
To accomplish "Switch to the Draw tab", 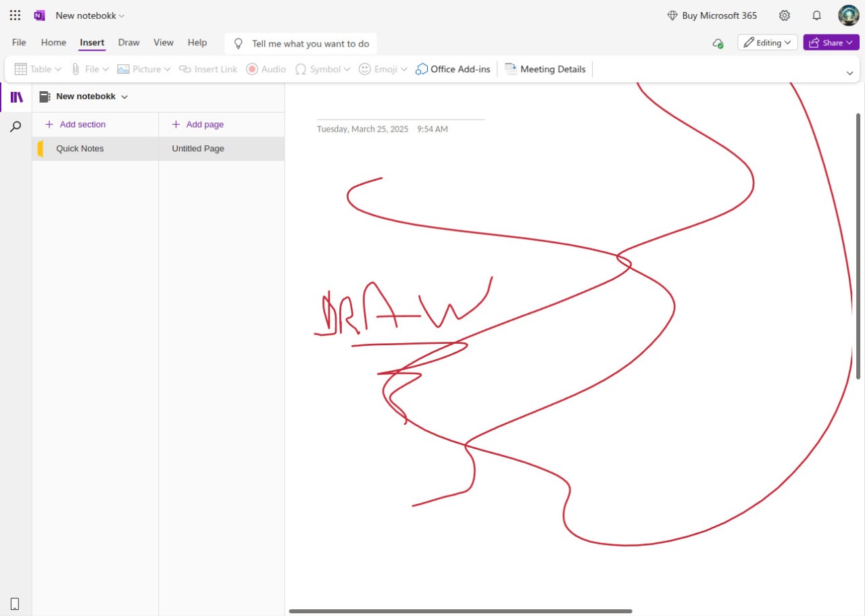I will 128,43.
